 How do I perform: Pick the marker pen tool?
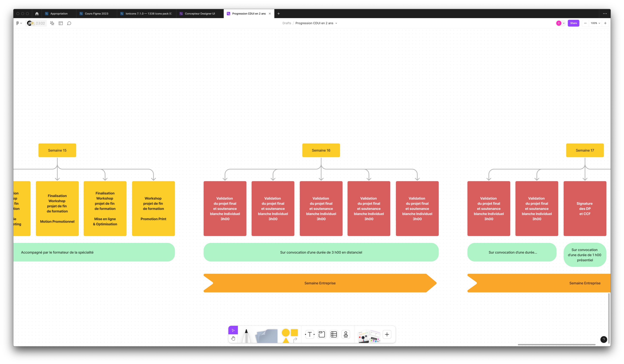(x=246, y=336)
